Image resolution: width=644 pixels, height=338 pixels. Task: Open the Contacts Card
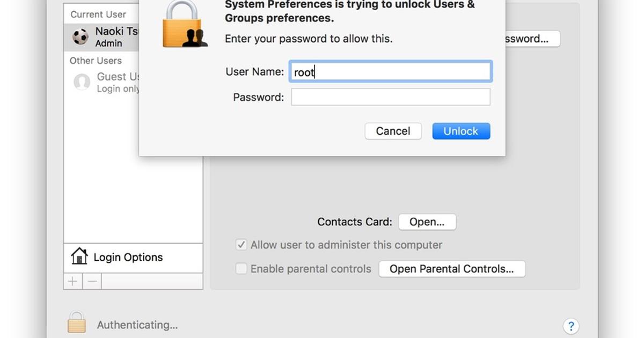tap(427, 222)
